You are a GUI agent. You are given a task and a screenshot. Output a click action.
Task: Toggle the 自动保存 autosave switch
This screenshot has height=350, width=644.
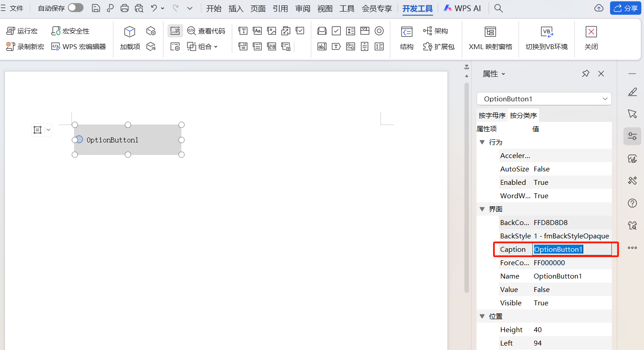click(x=75, y=8)
